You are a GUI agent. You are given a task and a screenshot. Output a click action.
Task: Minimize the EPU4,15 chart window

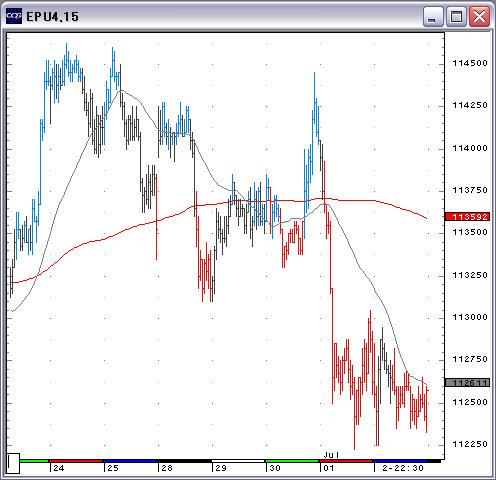coord(433,16)
